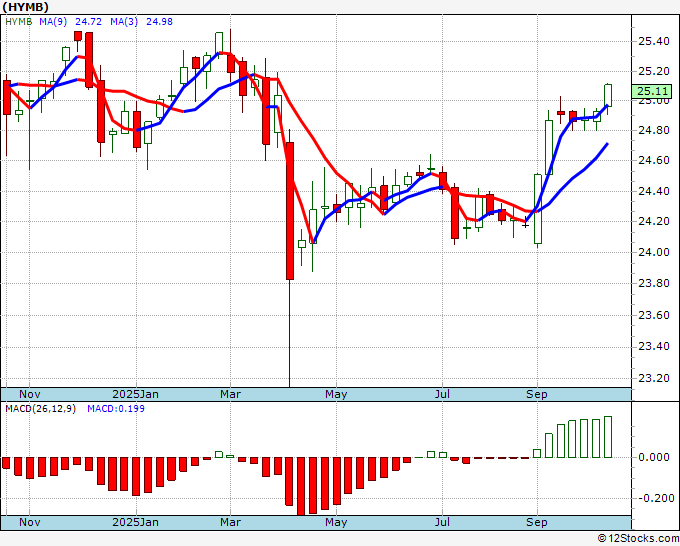
Task: Click Sep on the price chart time axis
Action: click(536, 394)
